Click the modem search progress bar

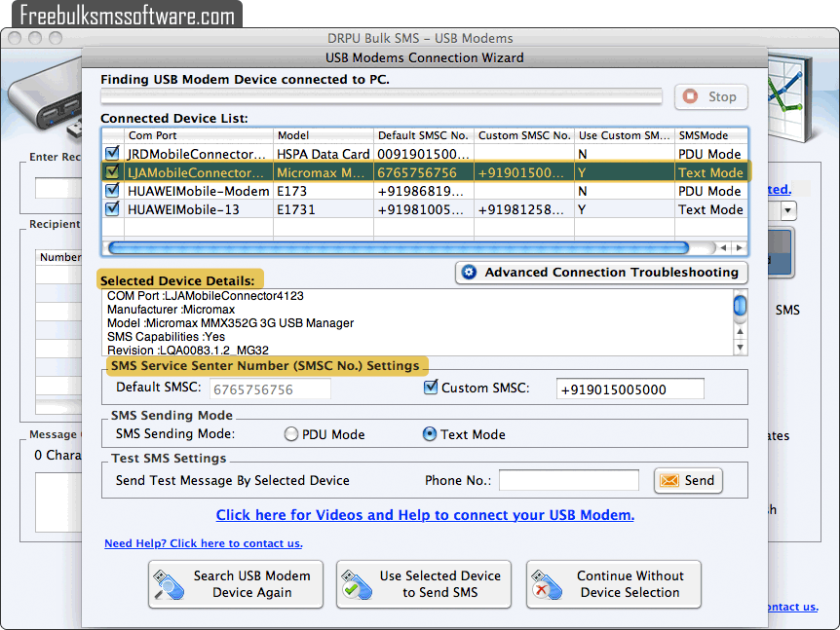[381, 96]
